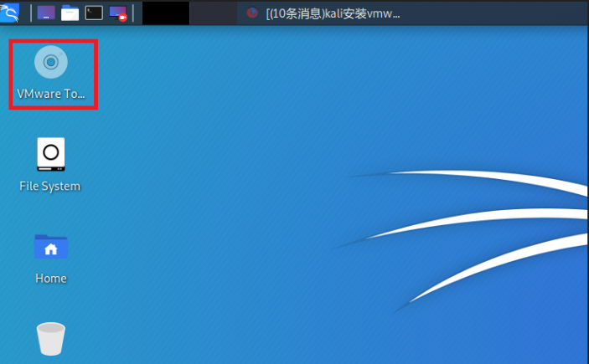Select the VMware Tools disc icon

click(51, 62)
